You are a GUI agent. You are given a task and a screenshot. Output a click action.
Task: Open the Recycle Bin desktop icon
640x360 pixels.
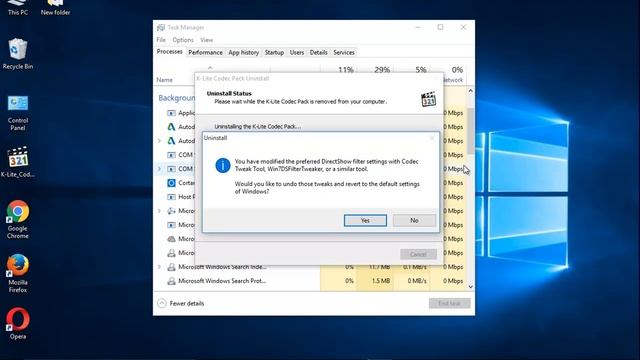pyautogui.click(x=18, y=54)
